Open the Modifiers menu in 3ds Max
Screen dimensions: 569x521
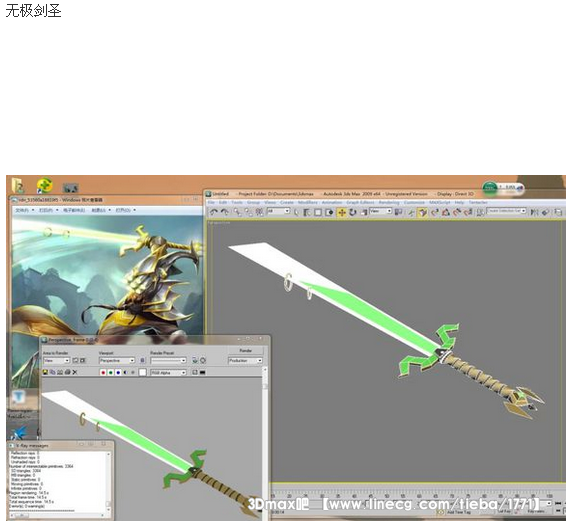(308, 202)
